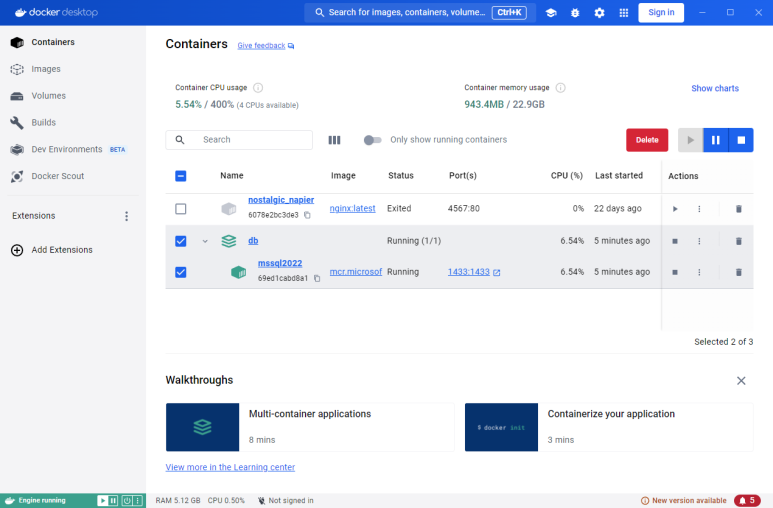Sort by CPU (%) column header
This screenshot has width=773, height=508.
coord(566,176)
